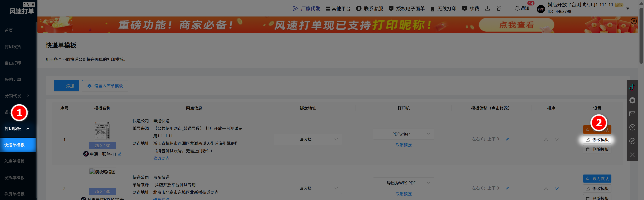This screenshot has width=644, height=200.
Task: Open 其他平台 in top bar
Action: tap(338, 8)
